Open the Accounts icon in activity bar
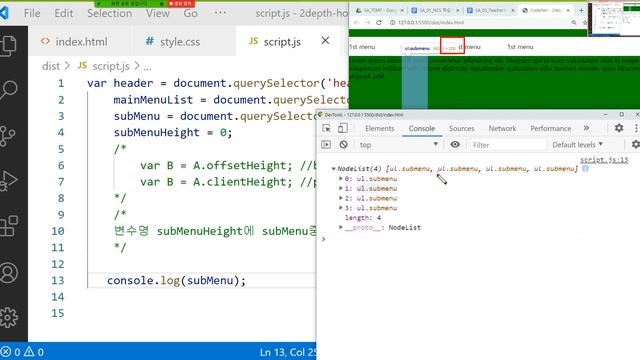The height and width of the screenshot is (360, 640). 9,273
